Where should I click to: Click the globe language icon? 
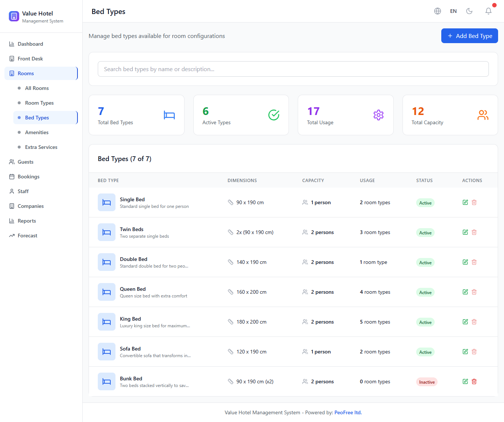tap(438, 11)
